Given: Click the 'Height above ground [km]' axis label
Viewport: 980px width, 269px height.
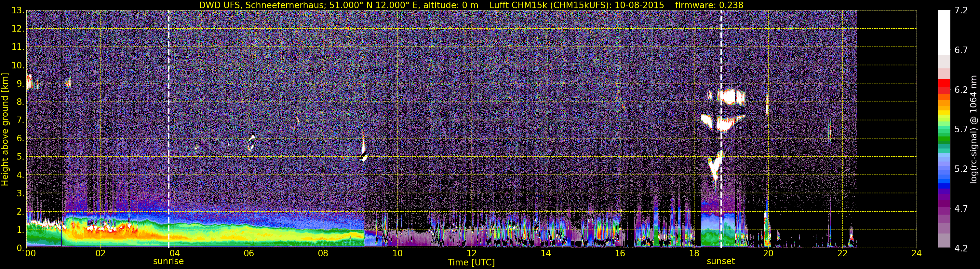Looking at the screenshot, I should pyautogui.click(x=5, y=130).
